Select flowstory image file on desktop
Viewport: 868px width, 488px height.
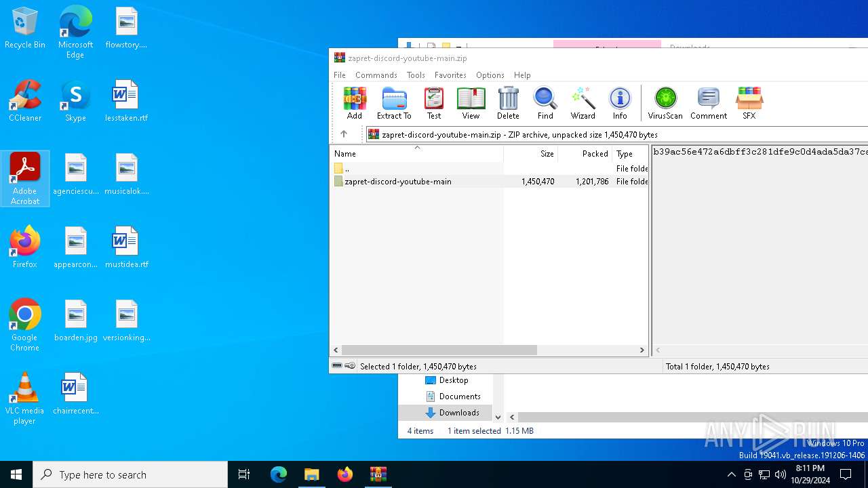126,28
